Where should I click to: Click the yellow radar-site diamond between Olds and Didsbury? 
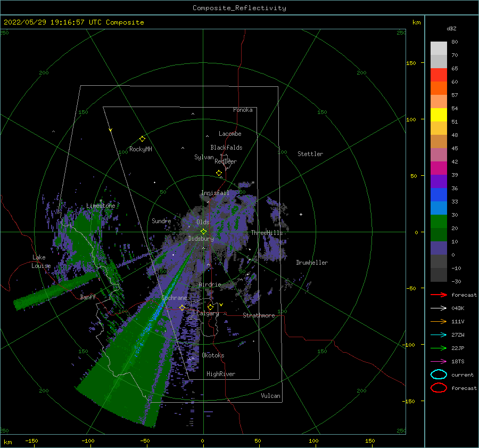pos(203,232)
